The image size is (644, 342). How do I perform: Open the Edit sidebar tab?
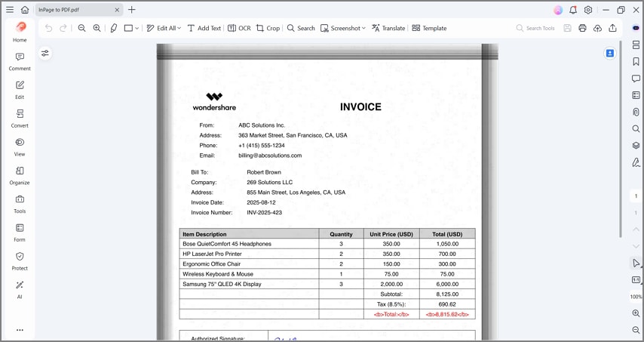click(x=20, y=90)
